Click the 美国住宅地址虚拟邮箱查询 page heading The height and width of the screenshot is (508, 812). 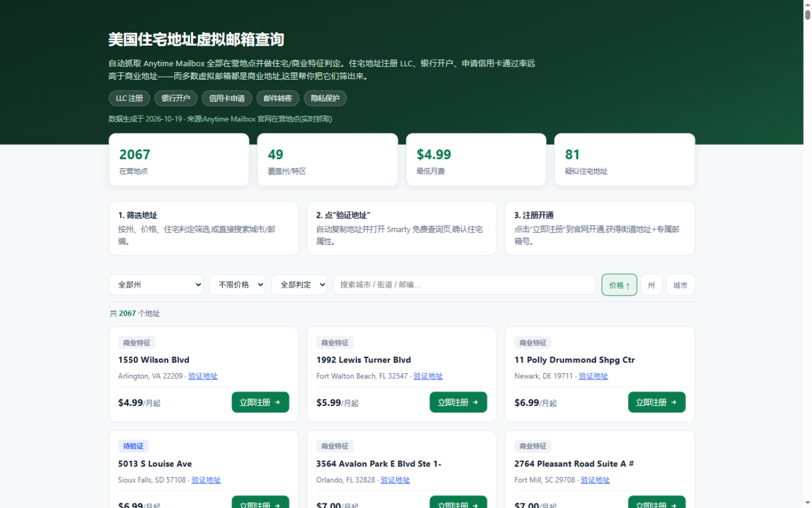coord(196,40)
